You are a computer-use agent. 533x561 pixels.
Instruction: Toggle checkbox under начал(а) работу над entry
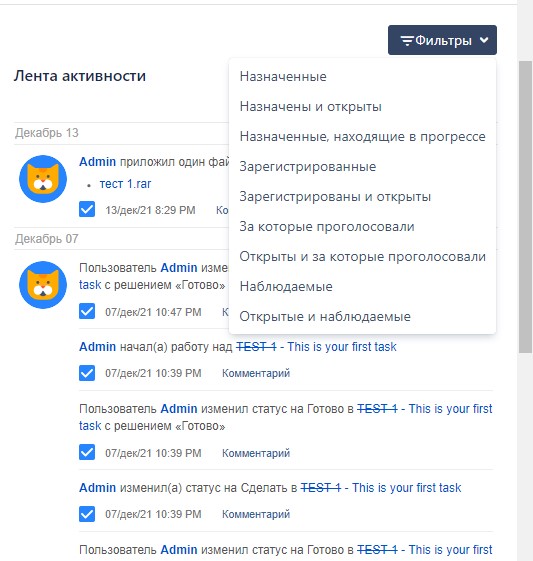87,373
